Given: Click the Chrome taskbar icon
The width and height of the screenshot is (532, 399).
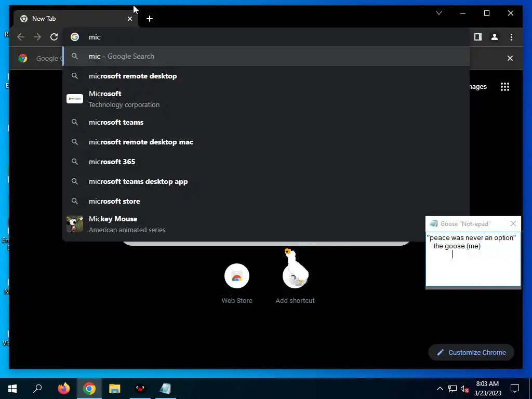Looking at the screenshot, I should tap(89, 389).
